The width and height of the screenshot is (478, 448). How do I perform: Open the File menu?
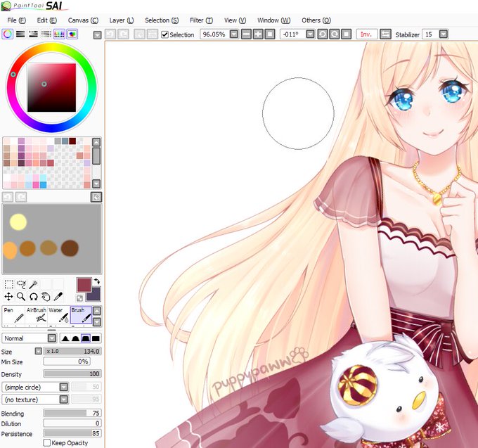tap(16, 20)
